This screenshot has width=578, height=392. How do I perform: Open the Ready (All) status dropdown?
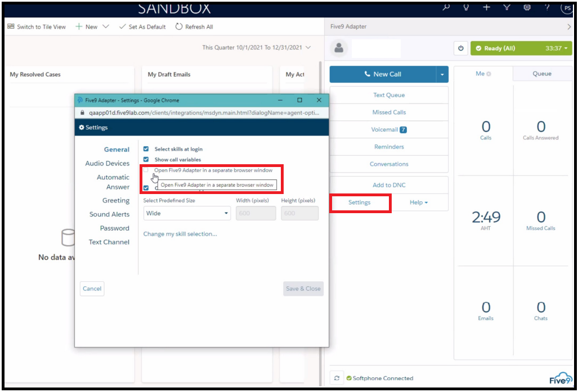click(521, 48)
